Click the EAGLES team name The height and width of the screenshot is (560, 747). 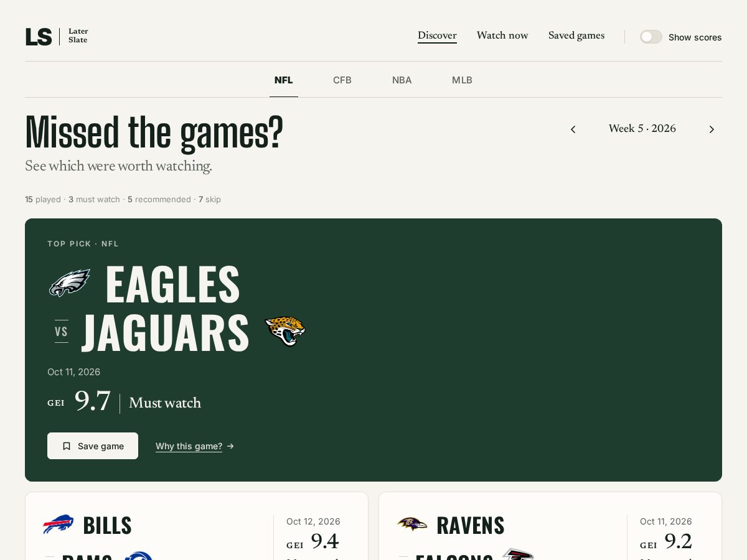click(x=172, y=284)
